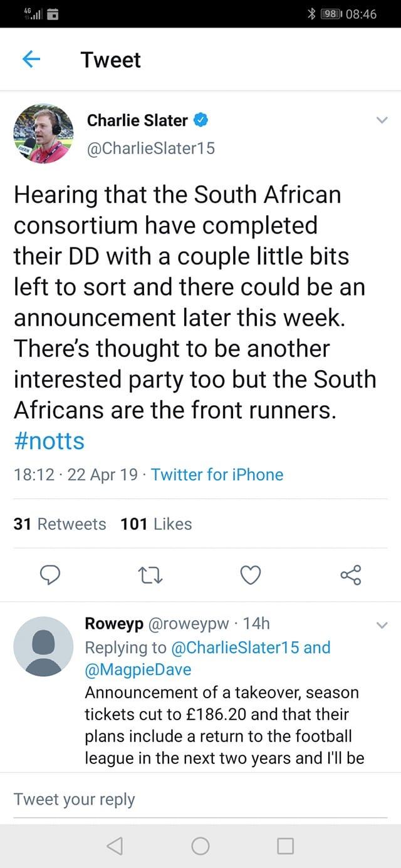
Task: Tap Charlie Slater's verified badge
Action: pos(201,119)
